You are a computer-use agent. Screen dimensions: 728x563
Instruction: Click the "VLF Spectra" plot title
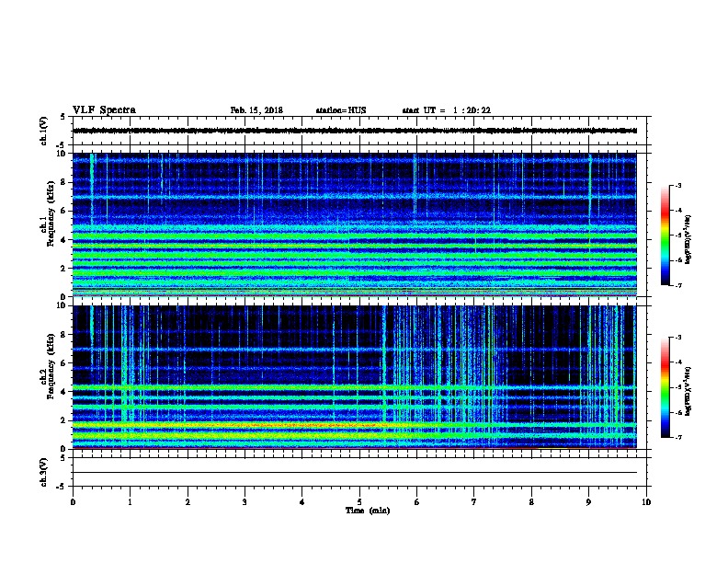104,110
